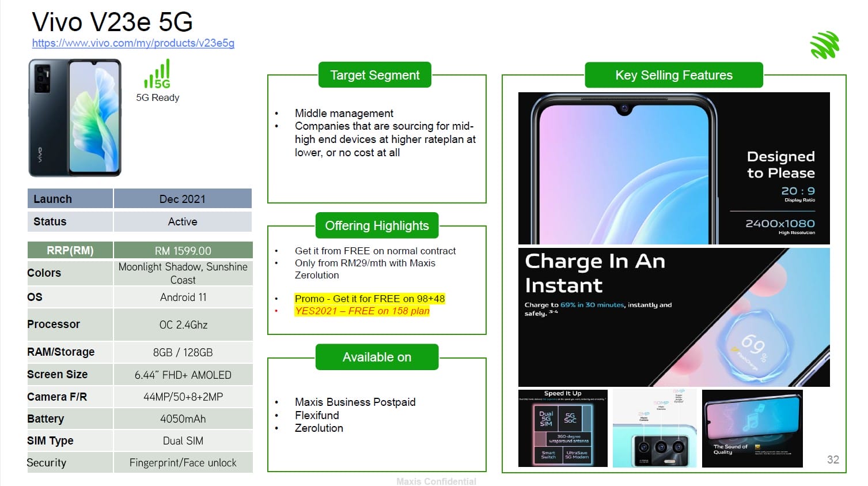Select the 44MP/50+8+2MP camera cell
The height and width of the screenshot is (486, 868).
(x=183, y=397)
